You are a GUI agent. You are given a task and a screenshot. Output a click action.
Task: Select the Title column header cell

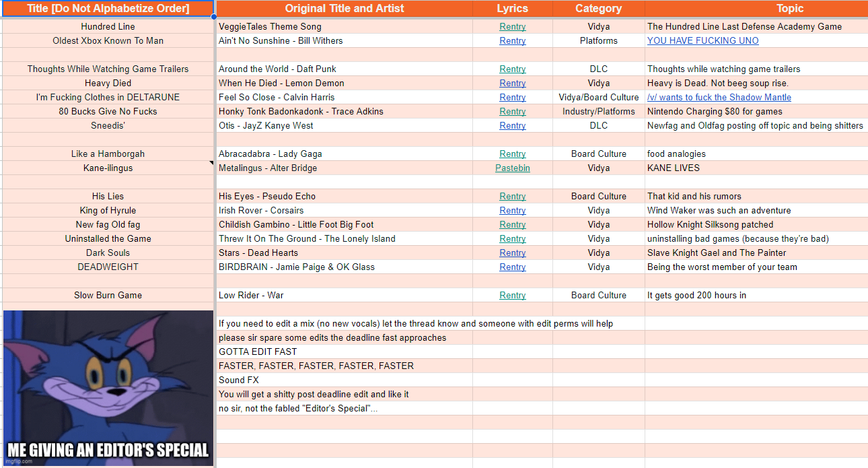pyautogui.click(x=108, y=9)
